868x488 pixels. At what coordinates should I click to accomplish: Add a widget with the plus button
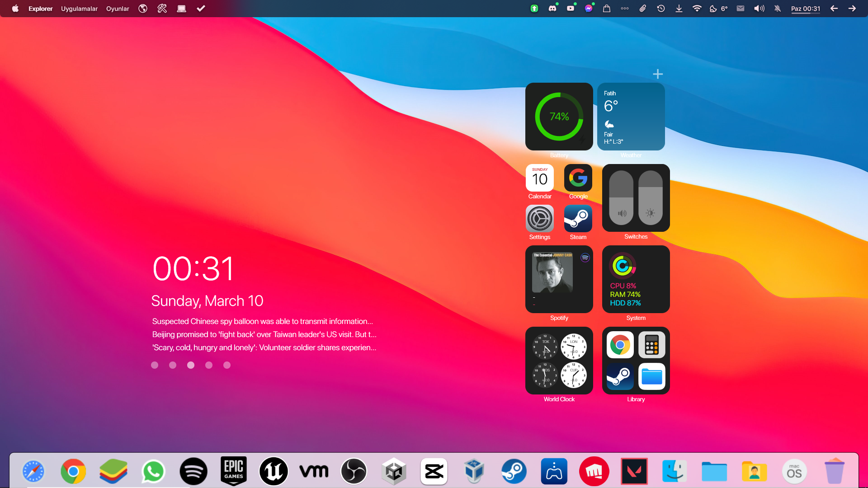coord(658,74)
